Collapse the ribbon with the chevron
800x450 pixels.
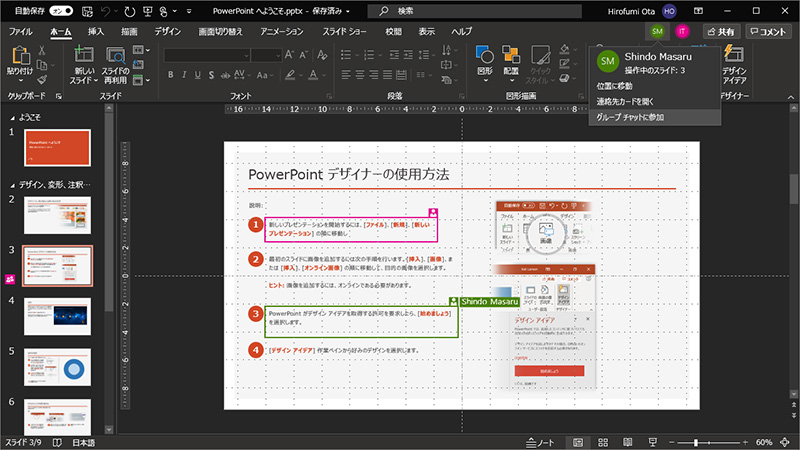[790, 96]
